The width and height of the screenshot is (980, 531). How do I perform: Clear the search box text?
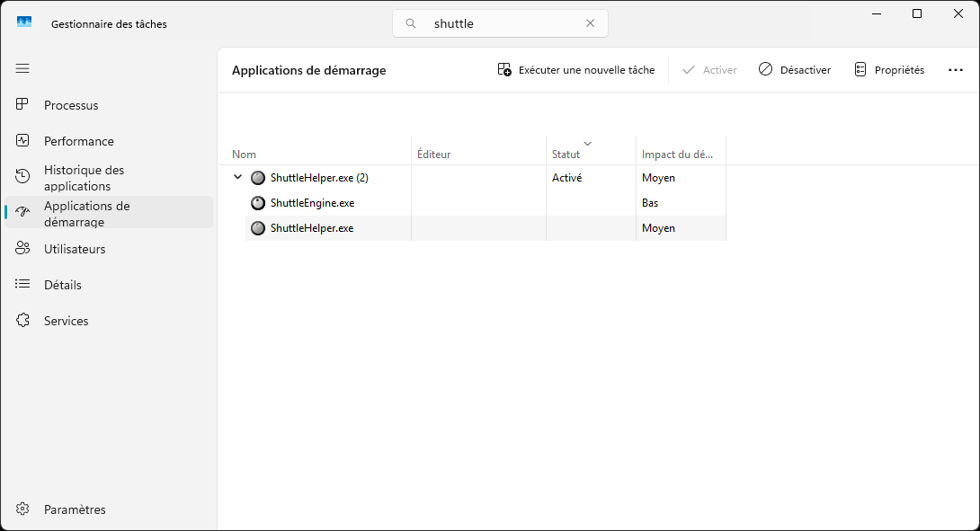[590, 23]
